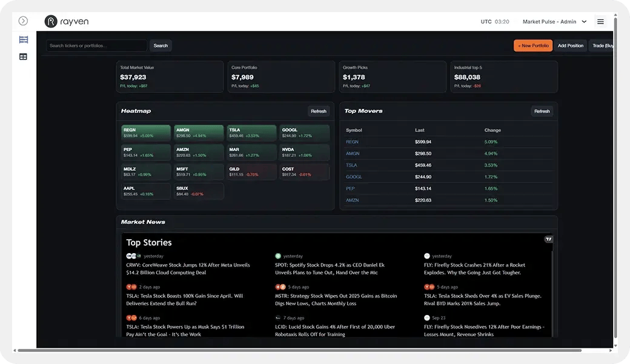Open the Top Stories heading link

148,242
